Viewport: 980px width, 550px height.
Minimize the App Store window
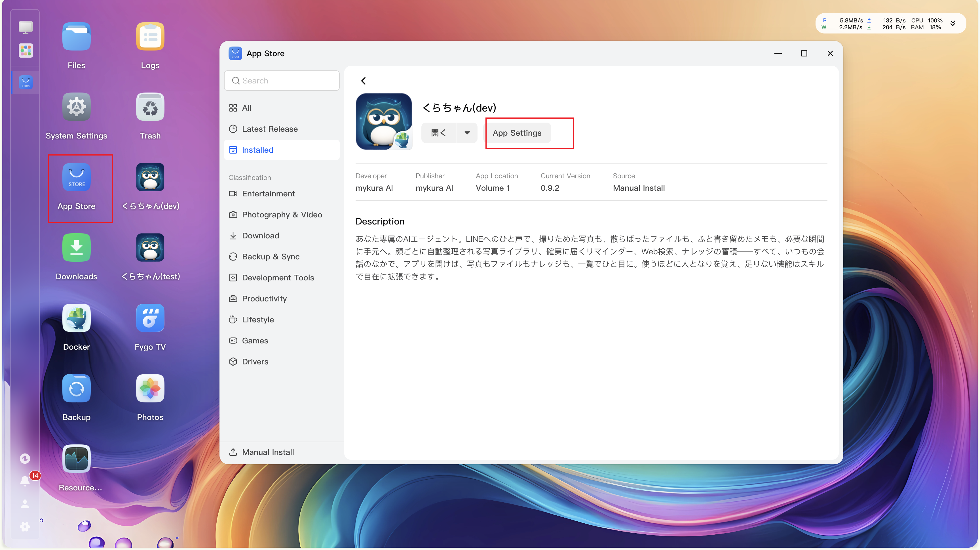pyautogui.click(x=778, y=53)
